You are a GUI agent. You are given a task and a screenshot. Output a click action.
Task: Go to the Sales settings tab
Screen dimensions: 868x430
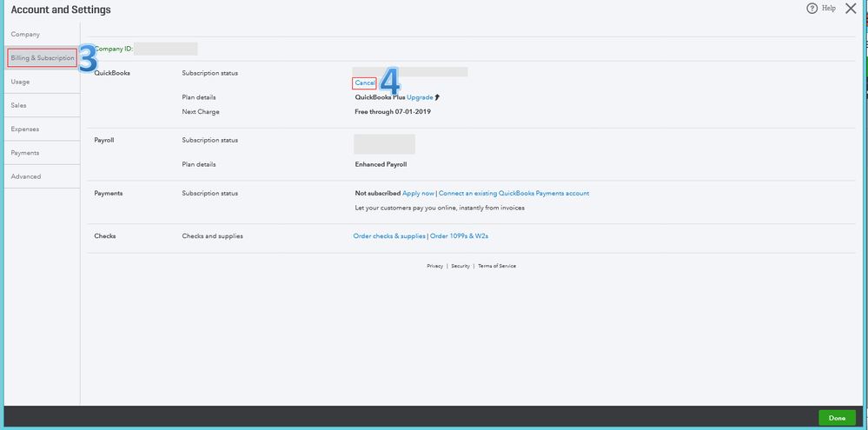(x=19, y=105)
